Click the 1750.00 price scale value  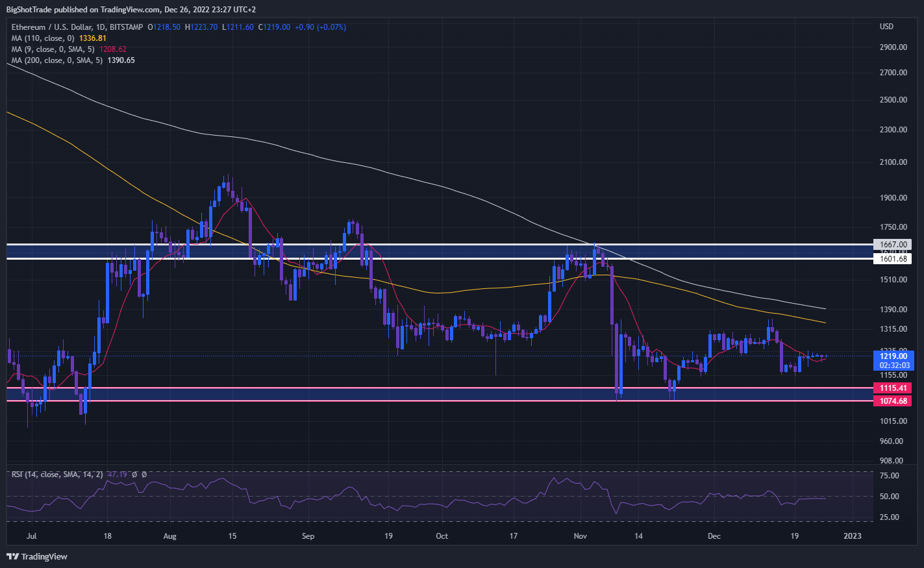893,227
